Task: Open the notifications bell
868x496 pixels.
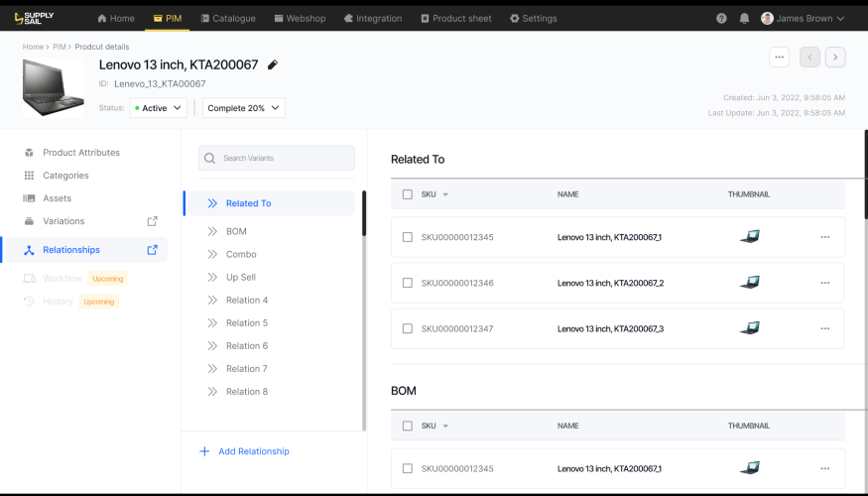Action: pos(745,18)
